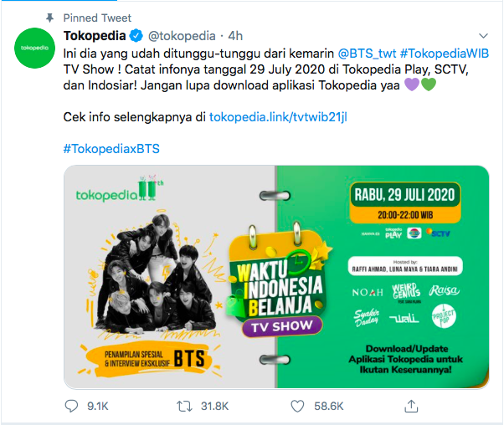Click the @tokopedia handle

coord(182,36)
